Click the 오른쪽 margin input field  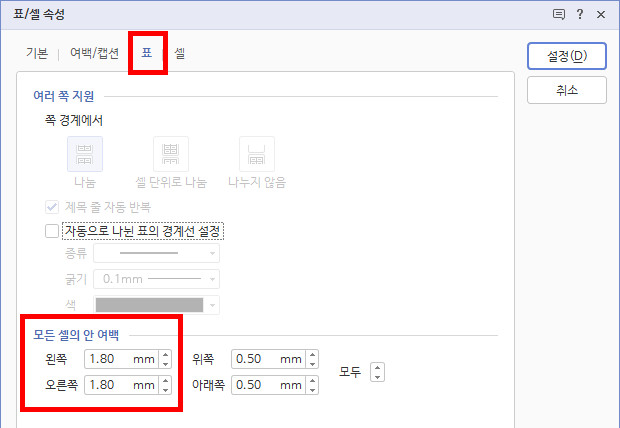tap(122, 385)
